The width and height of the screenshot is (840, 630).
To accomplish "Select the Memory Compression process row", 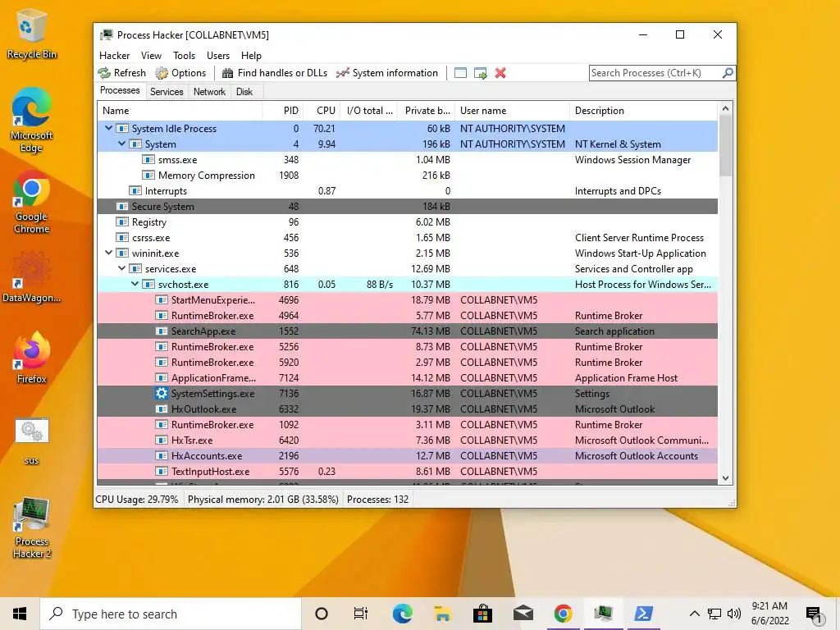I will pos(407,176).
